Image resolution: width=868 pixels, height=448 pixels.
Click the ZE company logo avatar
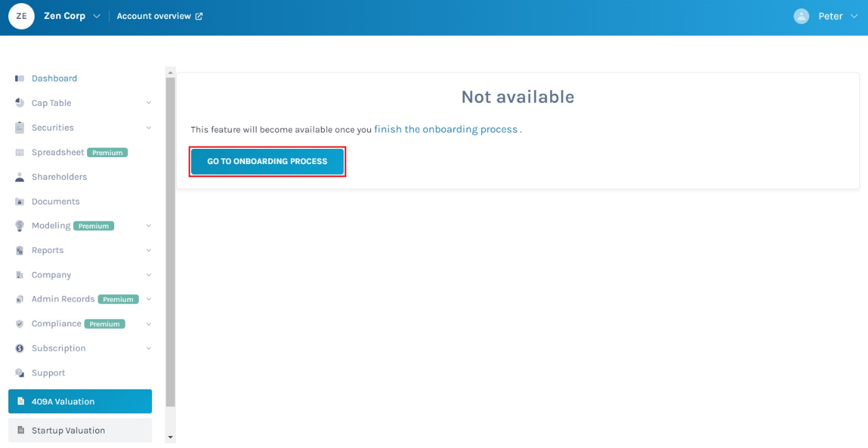point(21,16)
